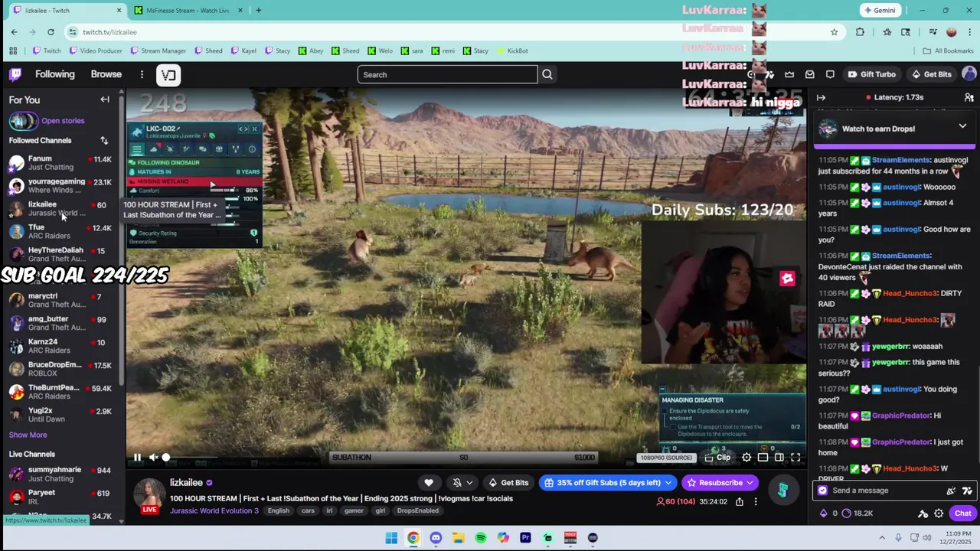Open the Twitch user avatar menu
This screenshot has height=551, width=980.
(969, 74)
